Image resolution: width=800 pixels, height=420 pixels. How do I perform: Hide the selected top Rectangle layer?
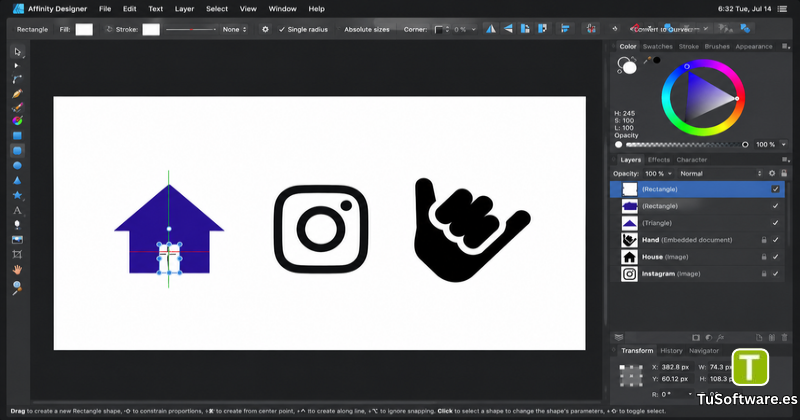pos(776,189)
